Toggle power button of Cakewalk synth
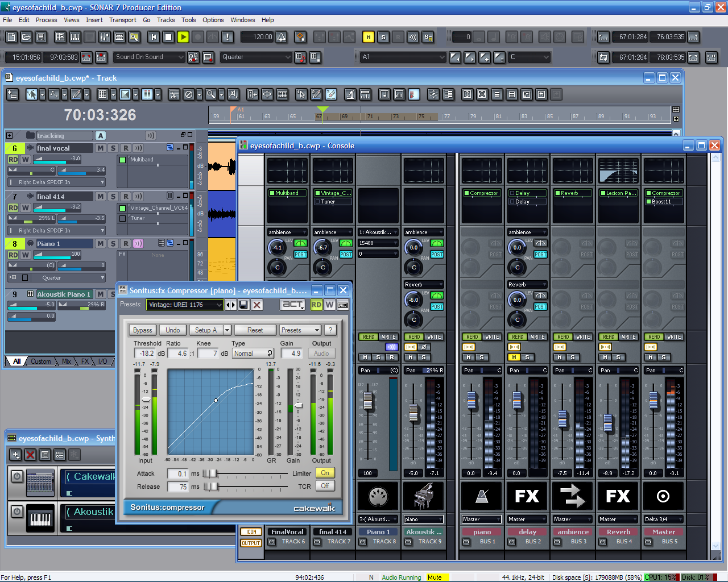The image size is (728, 582). 17,476
